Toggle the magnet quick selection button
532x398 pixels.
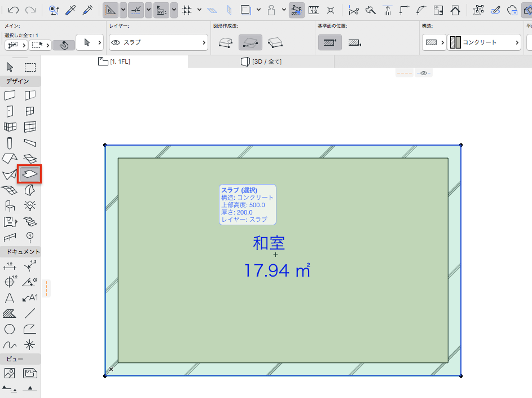click(x=64, y=45)
